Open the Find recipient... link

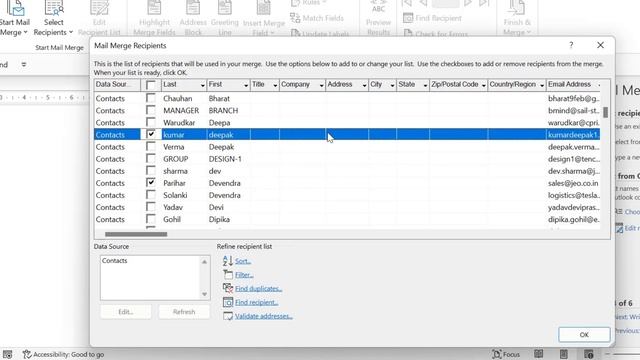(256, 302)
